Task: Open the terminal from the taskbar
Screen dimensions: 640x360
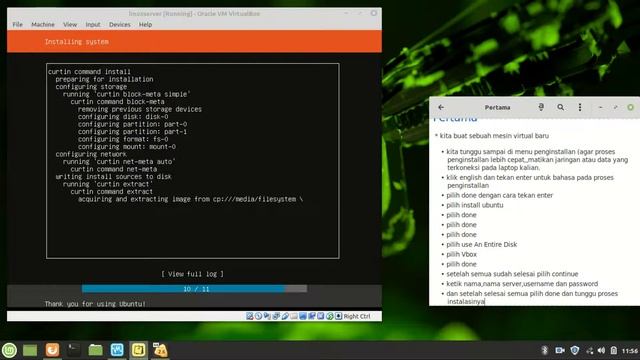Action: point(73,350)
